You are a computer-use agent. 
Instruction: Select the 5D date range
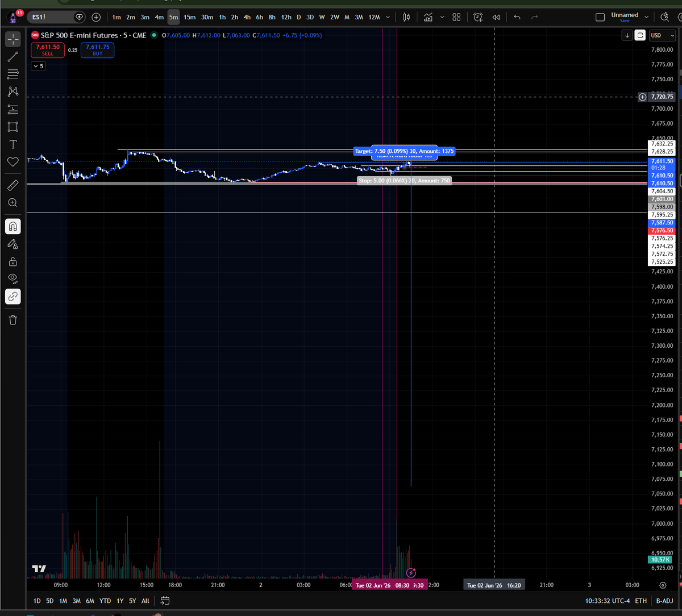point(50,601)
